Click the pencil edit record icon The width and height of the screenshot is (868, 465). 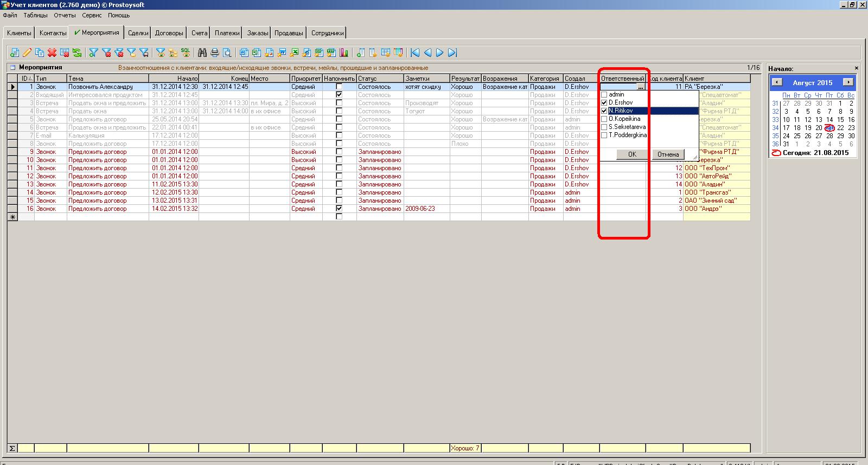coord(27,53)
